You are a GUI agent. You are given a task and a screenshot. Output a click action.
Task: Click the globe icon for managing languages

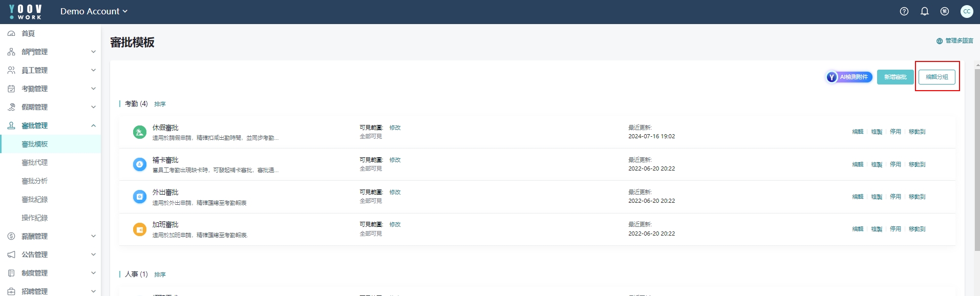click(x=940, y=41)
